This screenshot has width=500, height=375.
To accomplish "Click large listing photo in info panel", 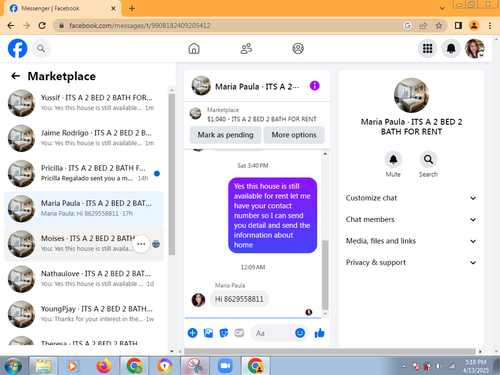I will tap(411, 95).
